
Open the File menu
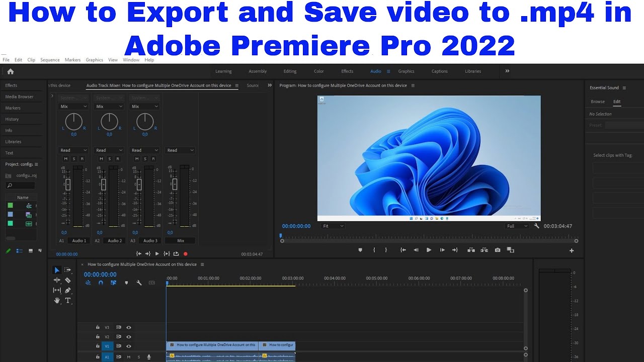[6, 60]
